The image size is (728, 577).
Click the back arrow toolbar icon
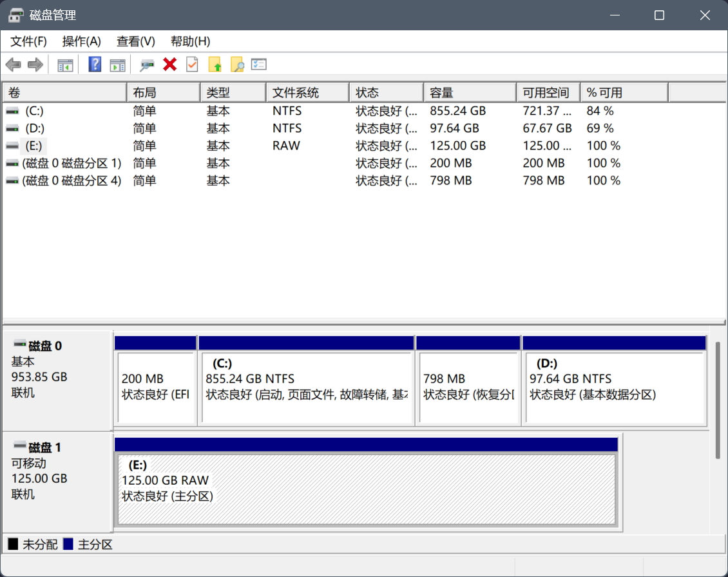[x=14, y=64]
